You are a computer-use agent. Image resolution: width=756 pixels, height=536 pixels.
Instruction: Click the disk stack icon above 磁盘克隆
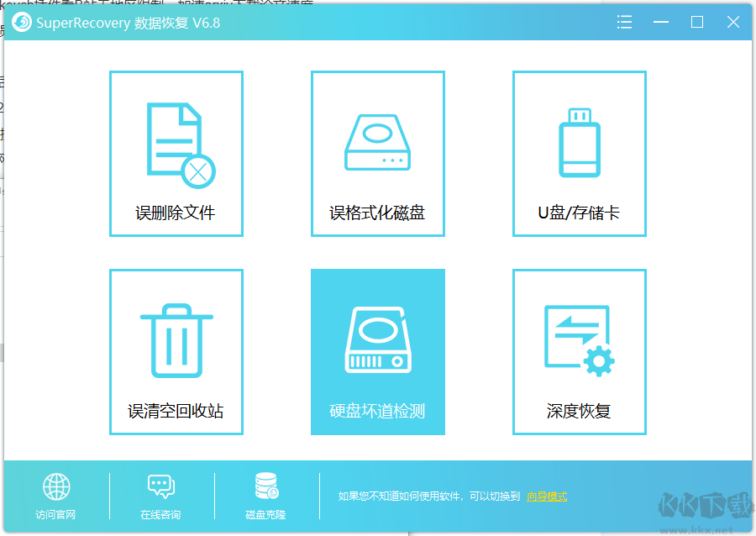coord(265,485)
